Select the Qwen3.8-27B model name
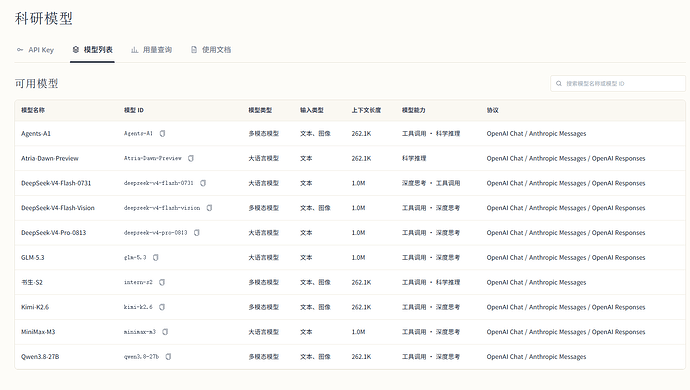690x390 pixels. [x=40, y=357]
